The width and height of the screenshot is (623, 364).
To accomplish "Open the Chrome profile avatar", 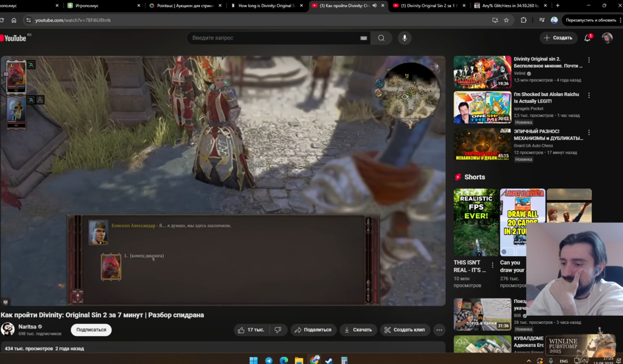I will click(x=554, y=20).
